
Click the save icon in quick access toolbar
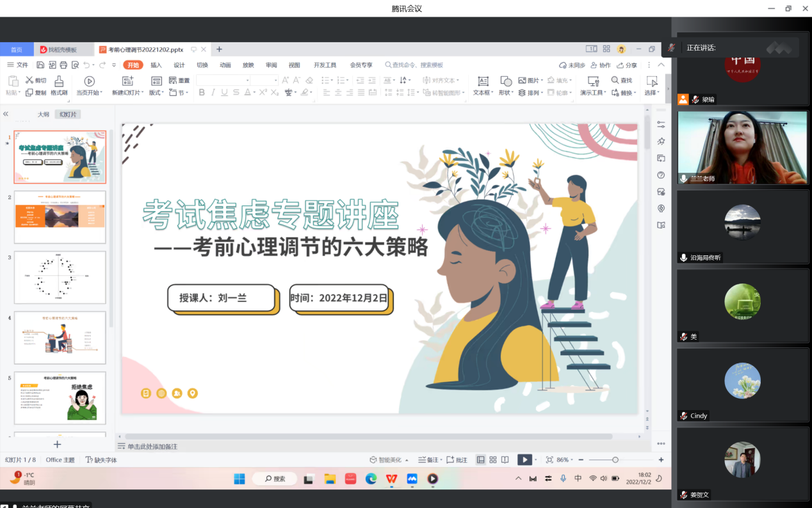[x=40, y=65]
